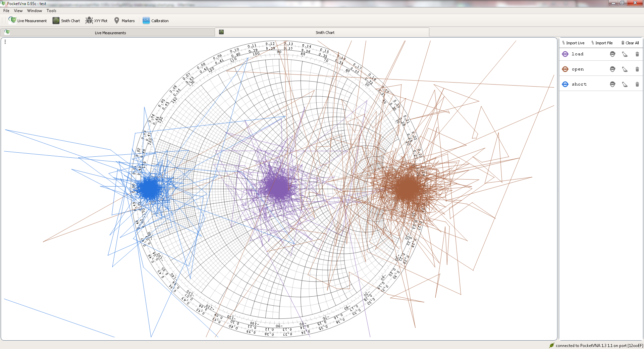Open the Calibration tool
The width and height of the screenshot is (644, 349).
click(156, 20)
